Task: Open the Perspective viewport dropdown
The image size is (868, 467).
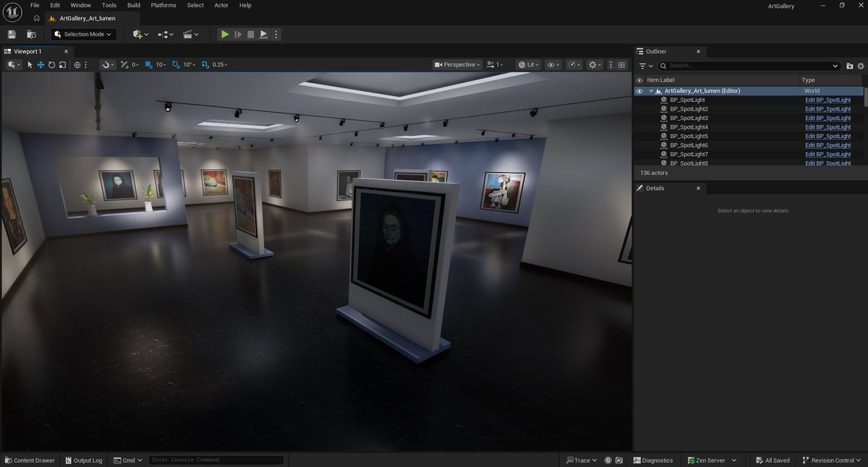Action: 456,64
